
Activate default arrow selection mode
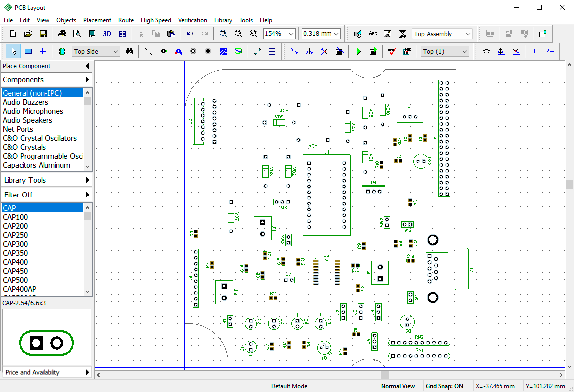(x=13, y=51)
